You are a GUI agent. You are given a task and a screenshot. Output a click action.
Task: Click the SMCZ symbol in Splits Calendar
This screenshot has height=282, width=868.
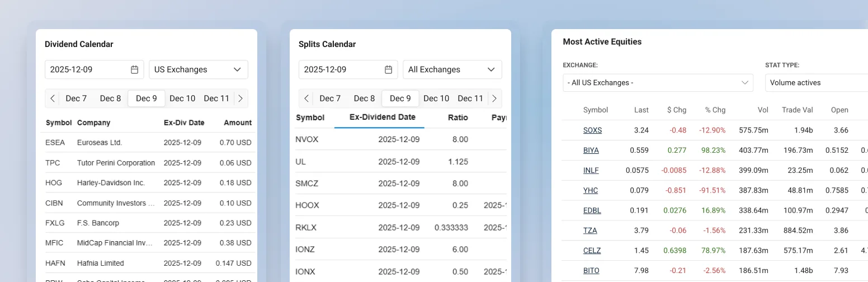307,184
